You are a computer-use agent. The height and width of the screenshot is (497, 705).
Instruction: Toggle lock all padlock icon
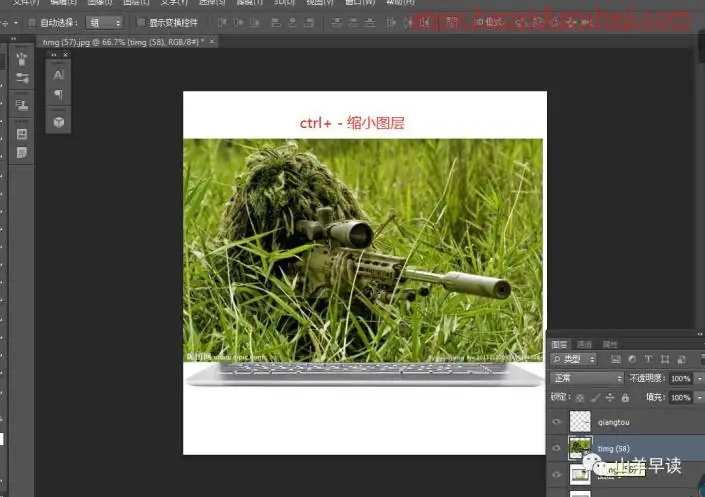coord(625,398)
